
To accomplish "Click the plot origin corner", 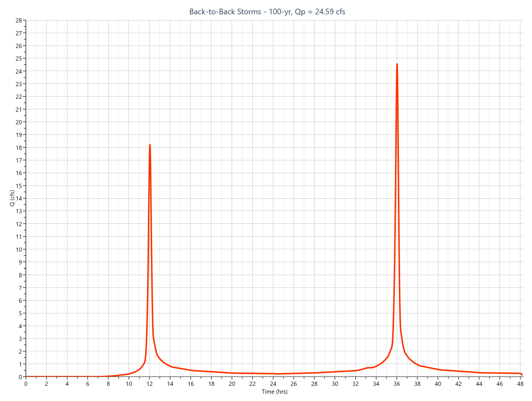I will 25,377.
